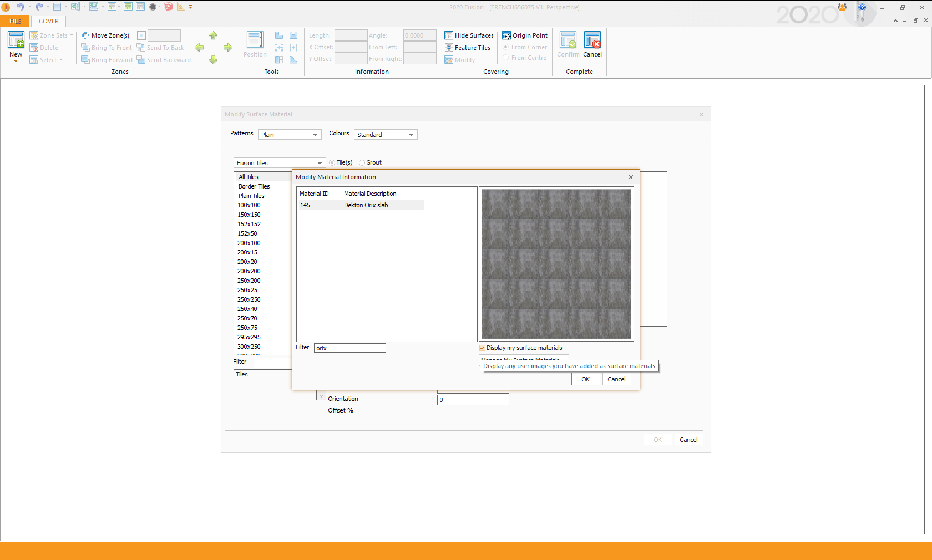The height and width of the screenshot is (560, 932).
Task: Select the Grout radio button
Action: tap(362, 163)
